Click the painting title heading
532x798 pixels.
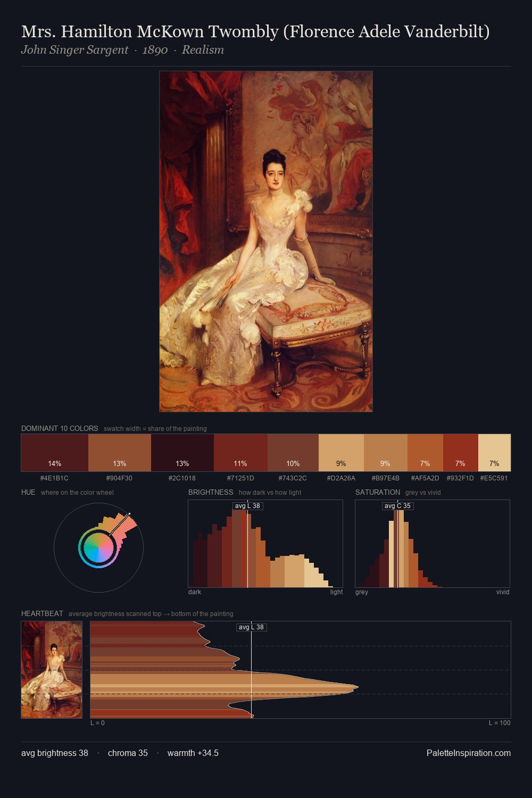click(x=255, y=31)
